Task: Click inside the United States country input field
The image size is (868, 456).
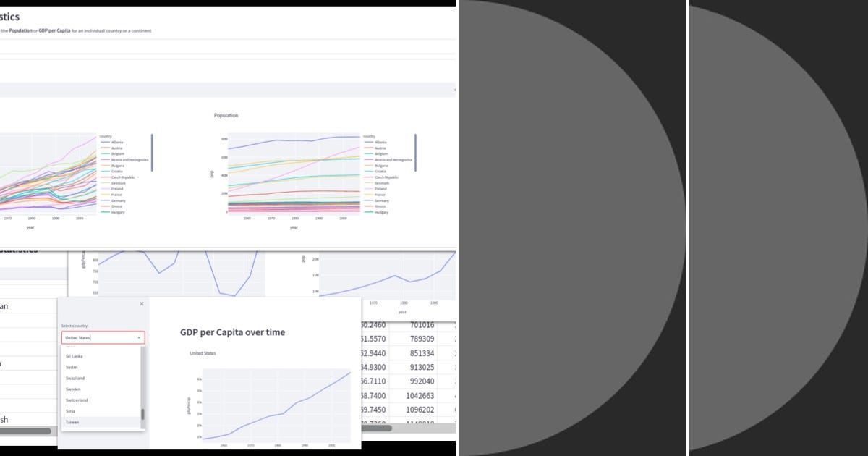Action: 93,337
